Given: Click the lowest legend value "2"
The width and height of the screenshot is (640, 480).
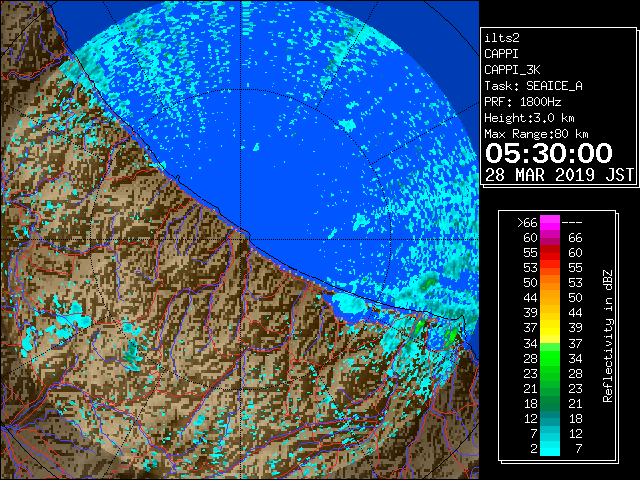Looking at the screenshot, I should (534, 448).
